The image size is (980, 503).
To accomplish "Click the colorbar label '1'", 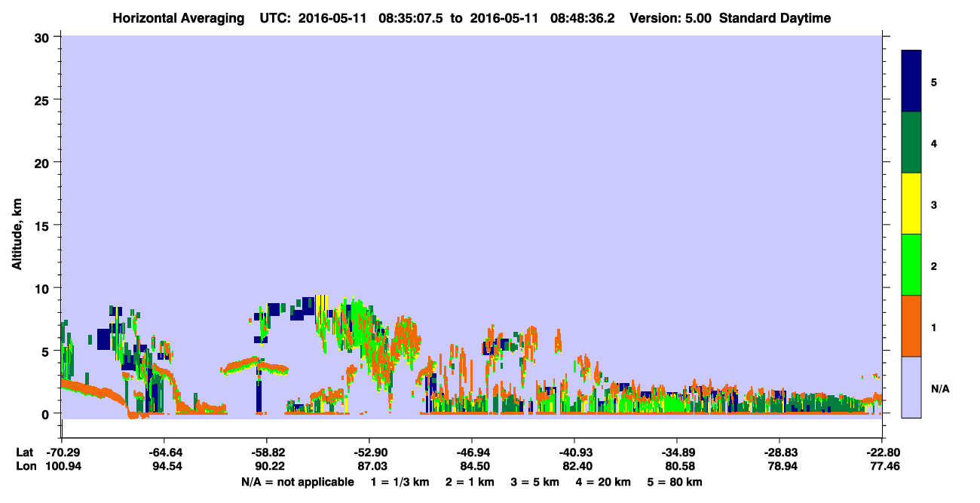I will (934, 327).
